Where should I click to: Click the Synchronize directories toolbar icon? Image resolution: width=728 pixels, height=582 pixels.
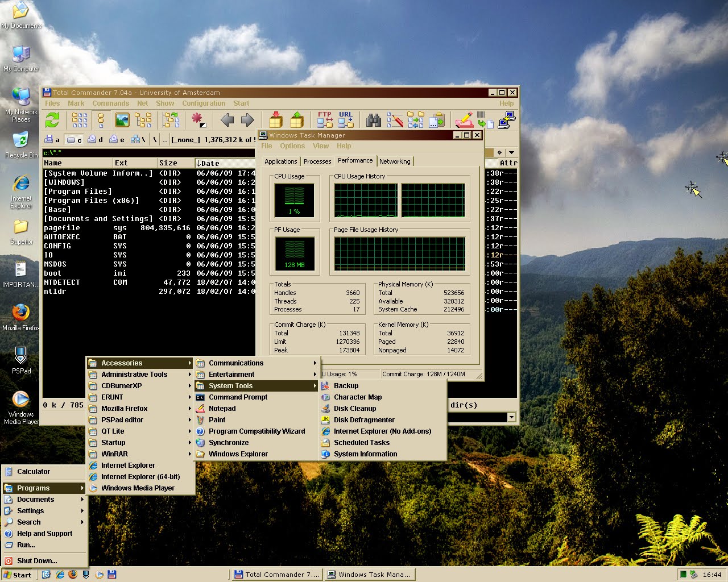click(x=416, y=120)
